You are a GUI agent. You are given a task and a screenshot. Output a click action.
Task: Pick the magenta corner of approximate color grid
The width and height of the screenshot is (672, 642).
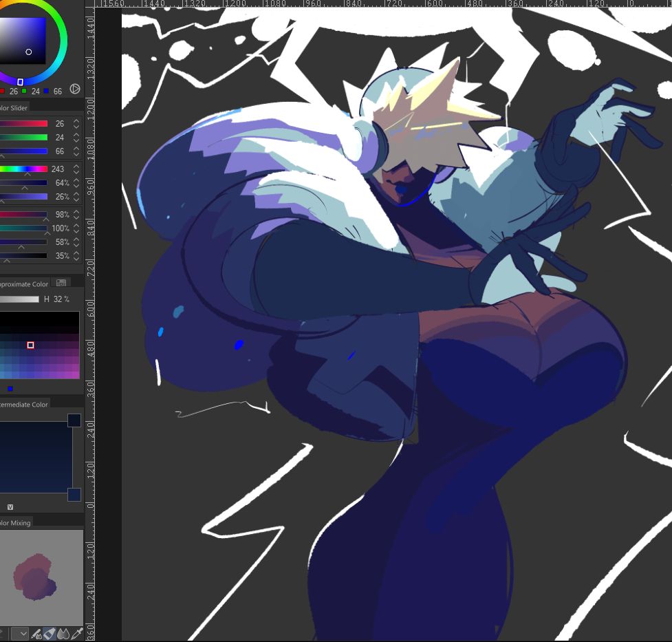[x=76, y=374]
